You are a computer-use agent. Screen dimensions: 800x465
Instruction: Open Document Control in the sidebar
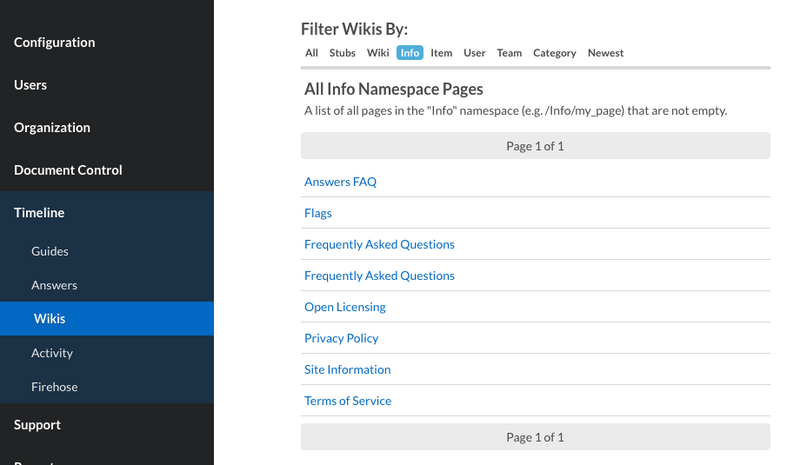68,170
